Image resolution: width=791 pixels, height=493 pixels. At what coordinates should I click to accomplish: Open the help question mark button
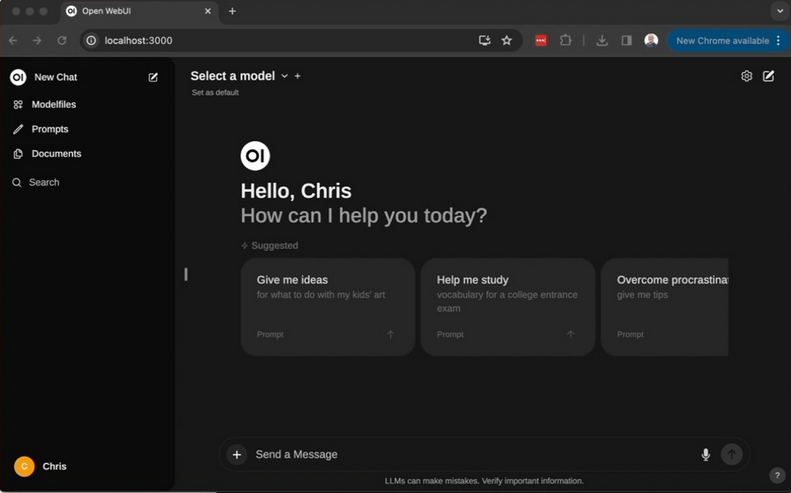[777, 475]
